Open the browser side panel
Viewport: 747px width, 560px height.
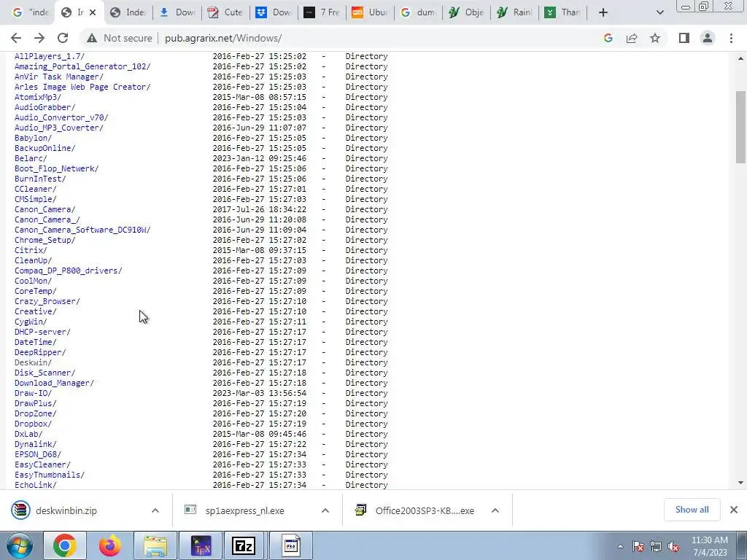[x=684, y=38]
